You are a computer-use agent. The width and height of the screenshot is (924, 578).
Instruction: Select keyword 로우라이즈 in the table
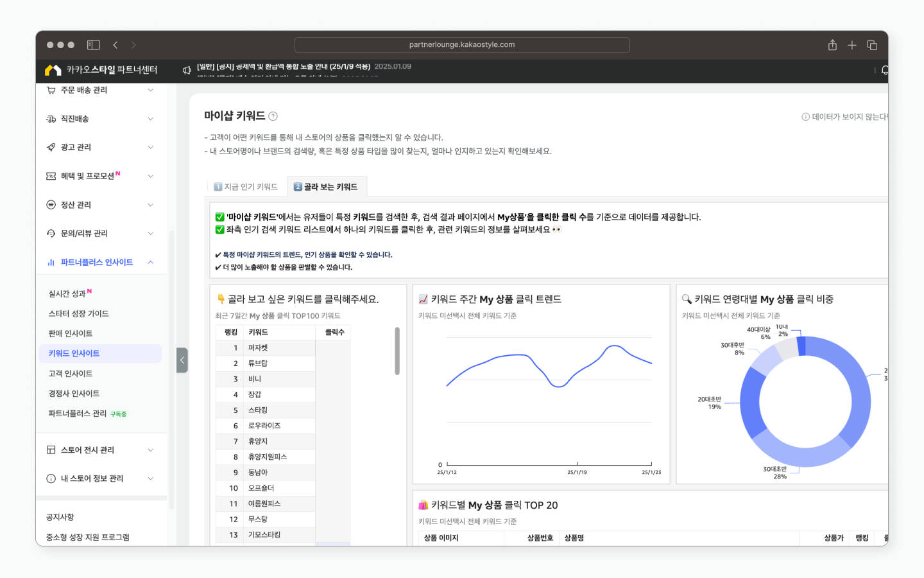pos(264,426)
